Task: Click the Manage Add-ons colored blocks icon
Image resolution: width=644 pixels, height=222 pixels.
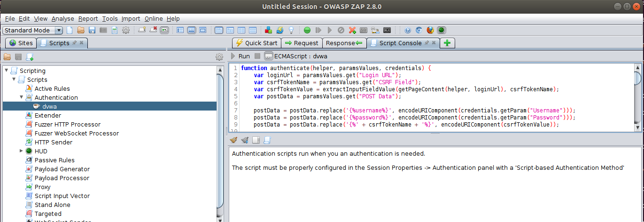Action: click(268, 30)
